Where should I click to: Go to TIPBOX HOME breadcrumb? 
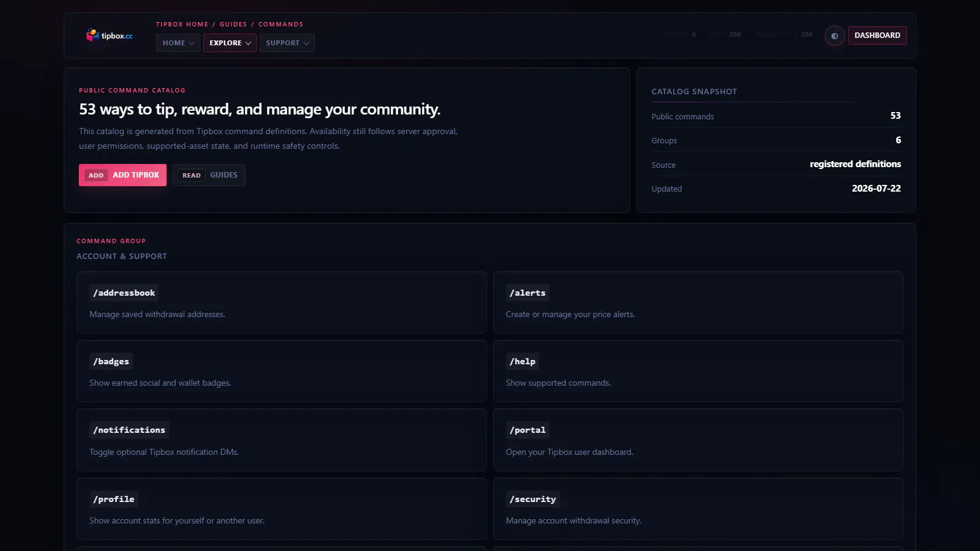point(182,24)
